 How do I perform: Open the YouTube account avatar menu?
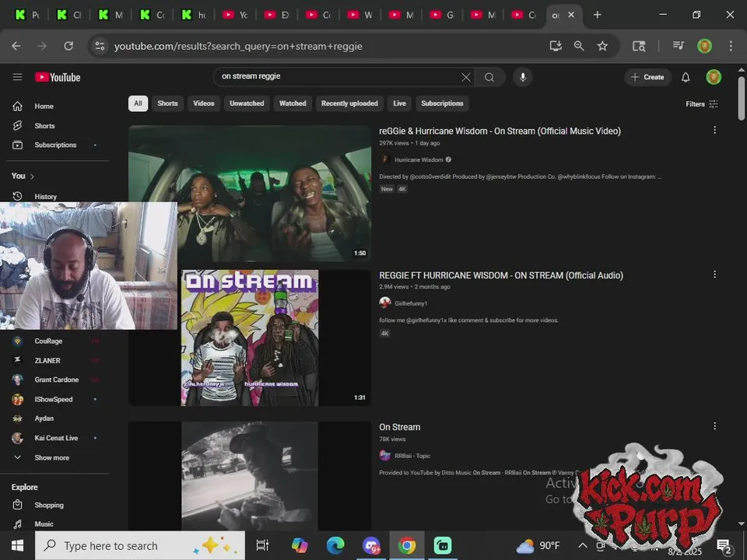tap(714, 77)
